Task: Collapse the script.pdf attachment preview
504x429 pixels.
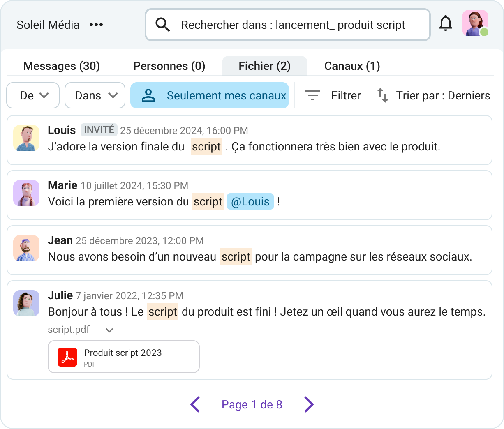Action: tap(109, 330)
